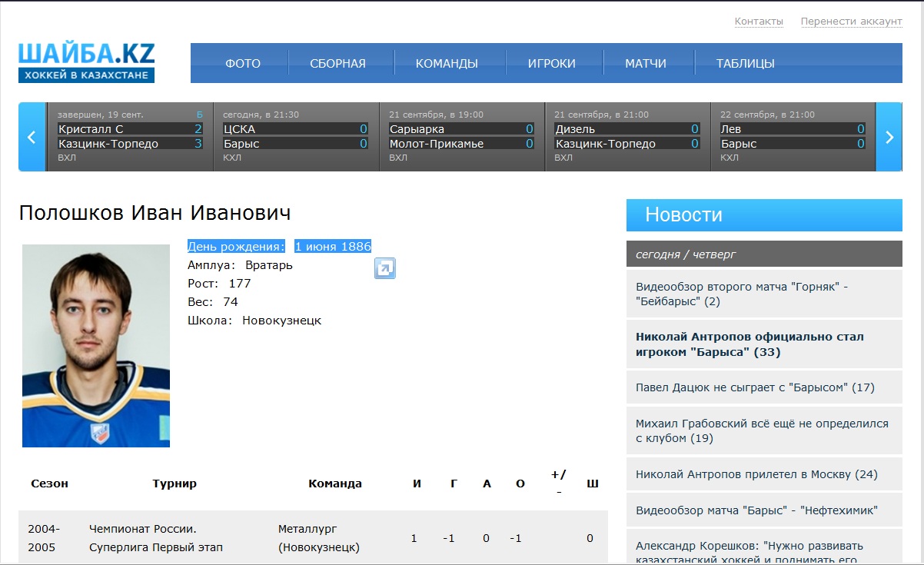Read news about Павел Дацюк
The width and height of the screenshot is (924, 565).
pos(755,387)
